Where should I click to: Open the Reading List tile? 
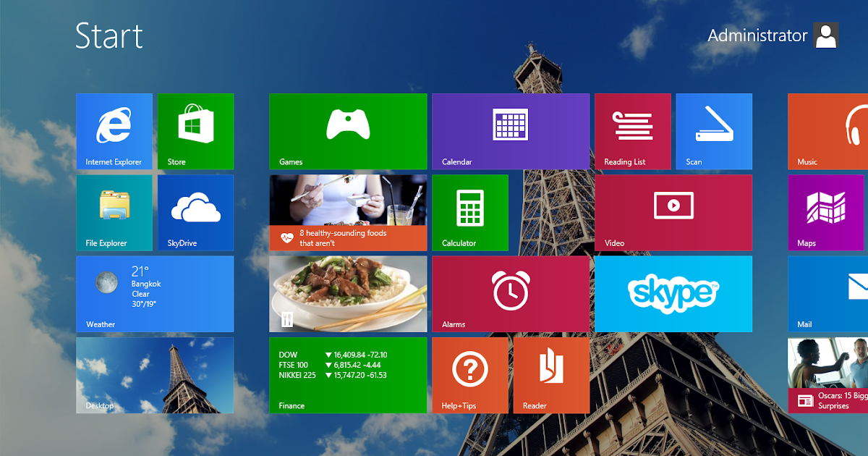click(x=633, y=132)
